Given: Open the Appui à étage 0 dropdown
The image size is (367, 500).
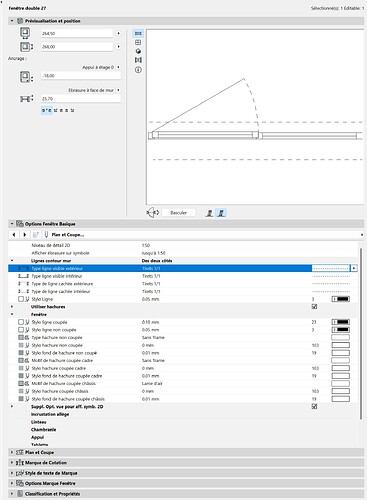Looking at the screenshot, I should tap(118, 67).
